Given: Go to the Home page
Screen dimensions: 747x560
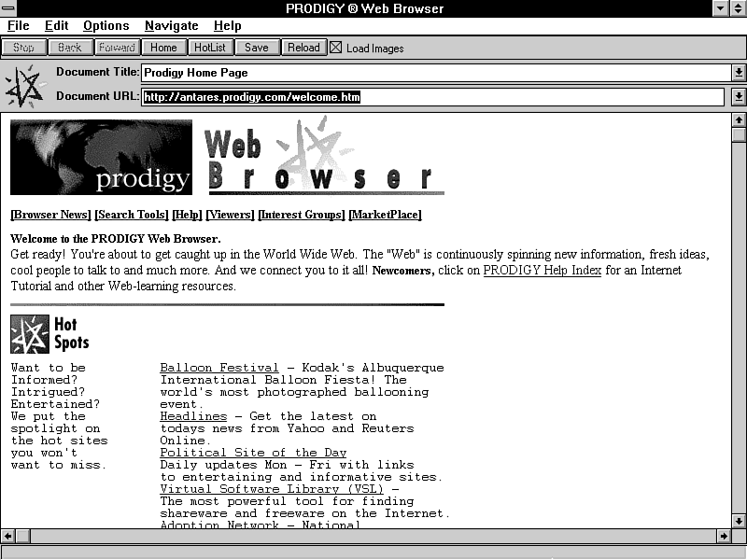Looking at the screenshot, I should click(x=163, y=48).
